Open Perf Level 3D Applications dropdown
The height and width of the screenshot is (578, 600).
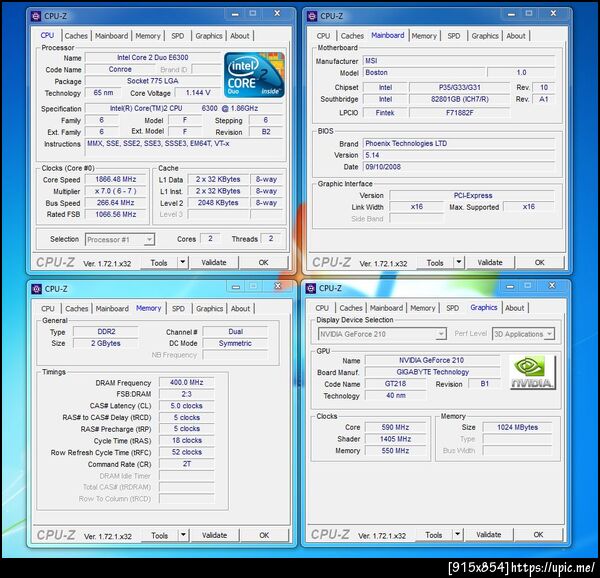[523, 334]
